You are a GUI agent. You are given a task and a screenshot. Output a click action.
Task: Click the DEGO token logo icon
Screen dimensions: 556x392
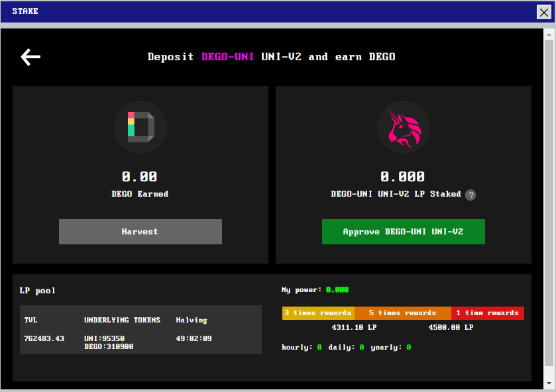[140, 127]
